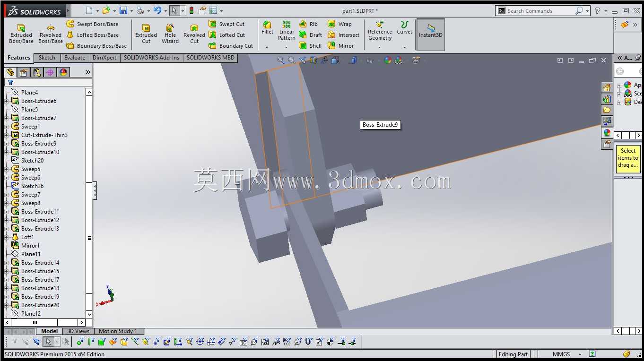Activate the Lofted Cut command
Screen dimensions: 644x361
[226, 35]
